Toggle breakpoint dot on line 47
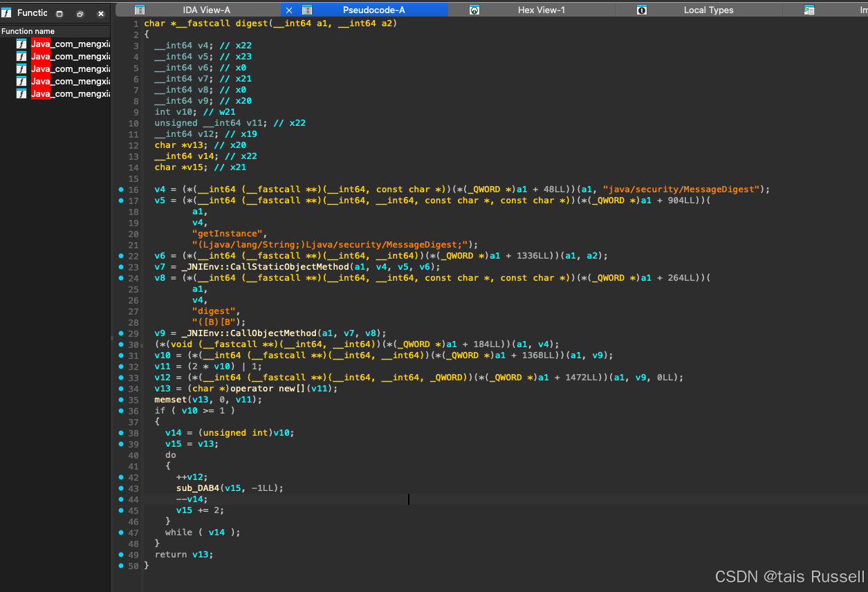868x592 pixels. pyautogui.click(x=121, y=533)
